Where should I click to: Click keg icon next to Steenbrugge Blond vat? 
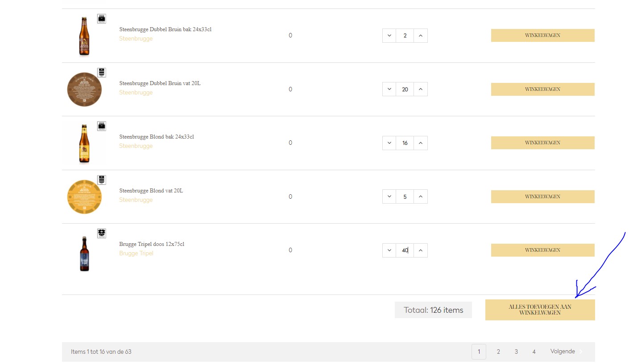[x=102, y=180]
